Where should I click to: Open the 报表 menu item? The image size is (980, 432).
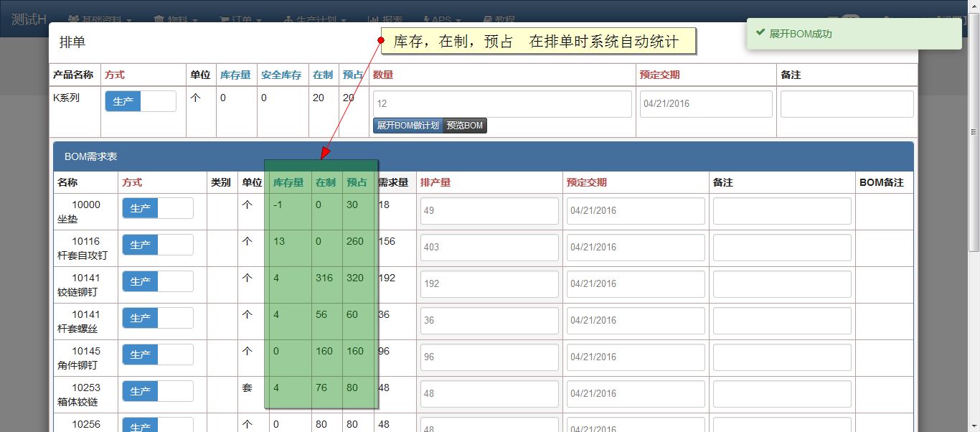click(385, 20)
